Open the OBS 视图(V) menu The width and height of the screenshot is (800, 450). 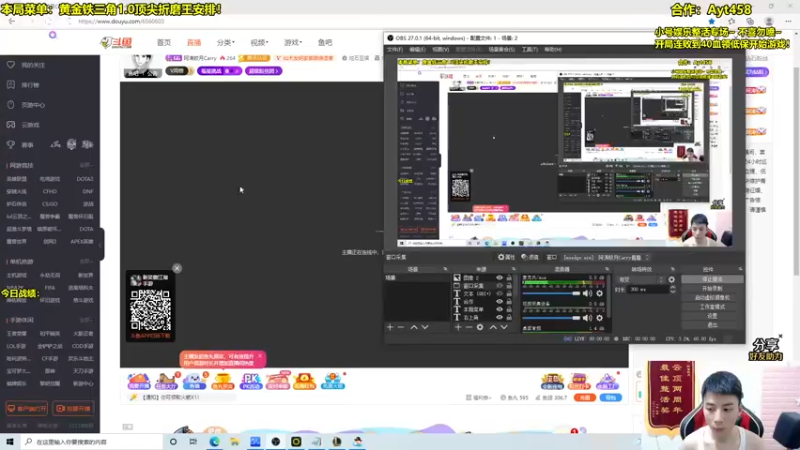[x=440, y=49]
